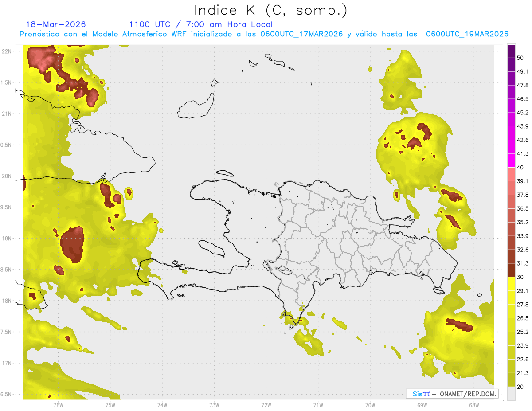Click the "ONAMET/REP.DOM." credit label
Image resolution: width=532 pixels, height=411 pixels.
[x=468, y=394]
